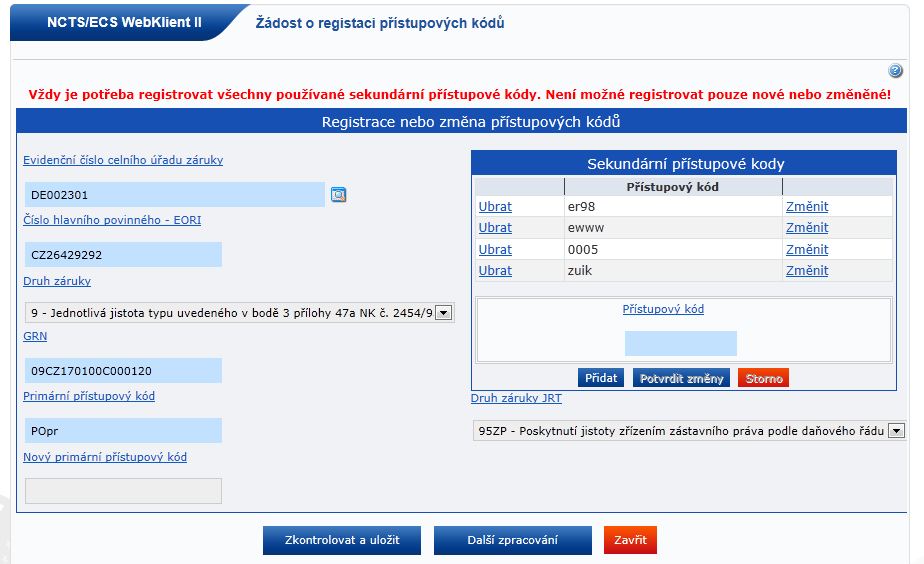Open the customs office lookup icon
Image resolution: width=924 pixels, height=564 pixels.
[x=338, y=195]
